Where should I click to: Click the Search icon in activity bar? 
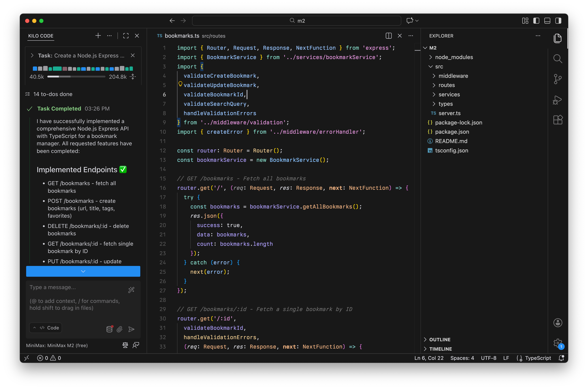click(557, 59)
